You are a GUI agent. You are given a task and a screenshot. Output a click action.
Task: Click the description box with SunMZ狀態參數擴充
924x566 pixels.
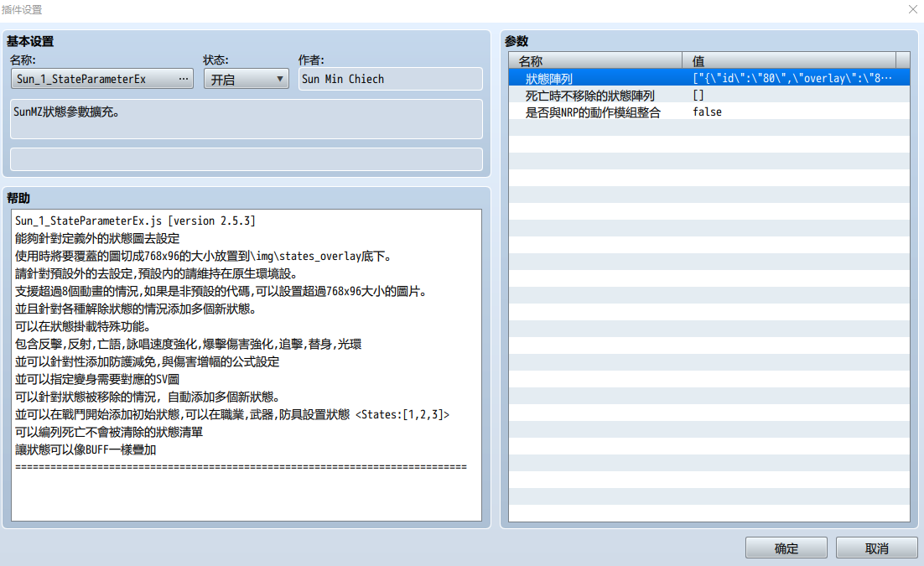[x=247, y=119]
